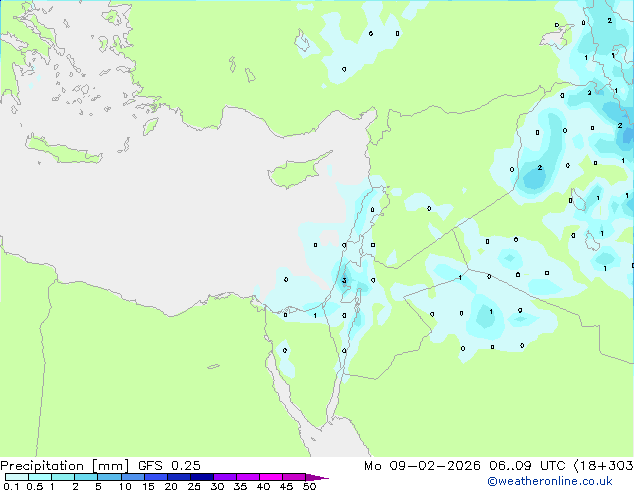Open the weatheronline.co.uk copyright link
Screen dimensions: 634x490
(x=550, y=481)
